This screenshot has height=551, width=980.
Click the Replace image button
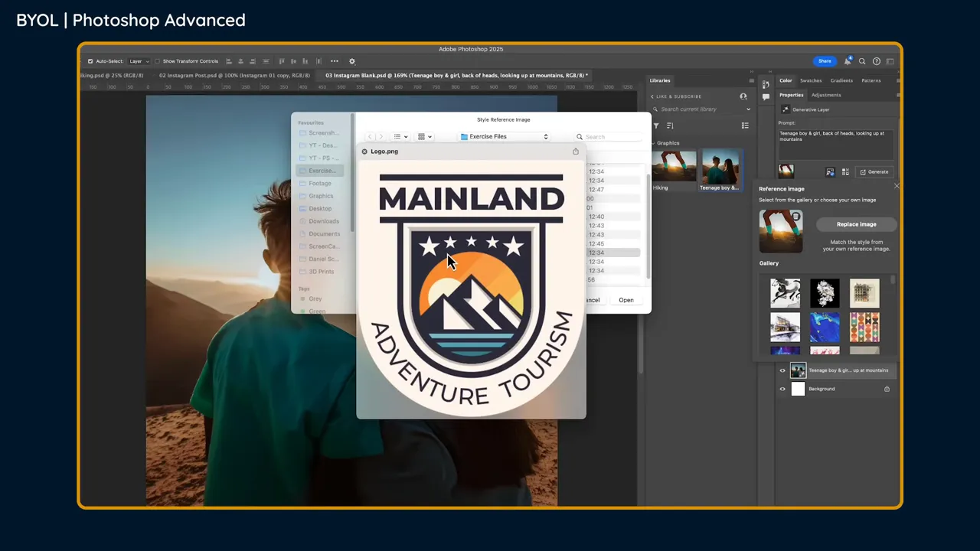(x=856, y=223)
